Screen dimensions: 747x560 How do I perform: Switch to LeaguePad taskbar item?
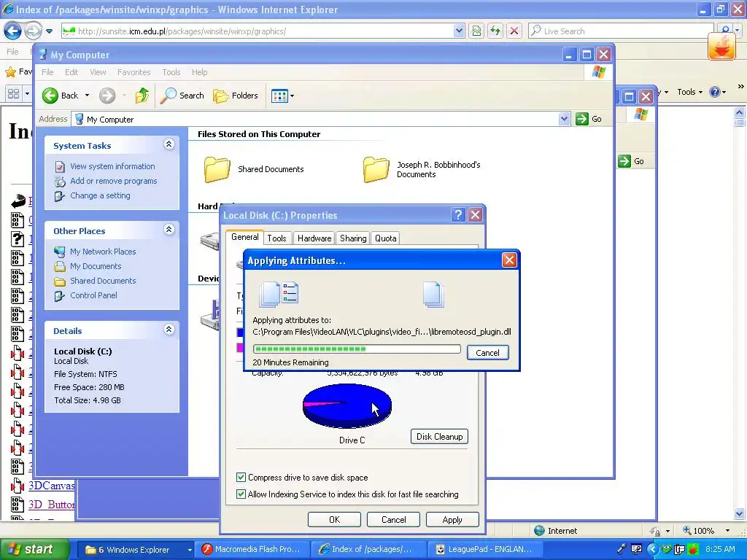(485, 550)
